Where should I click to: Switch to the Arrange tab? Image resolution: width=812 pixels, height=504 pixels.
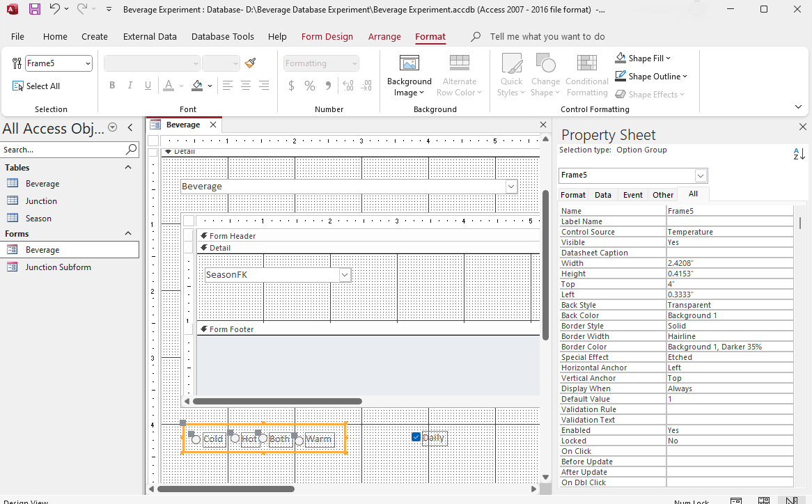tap(384, 36)
